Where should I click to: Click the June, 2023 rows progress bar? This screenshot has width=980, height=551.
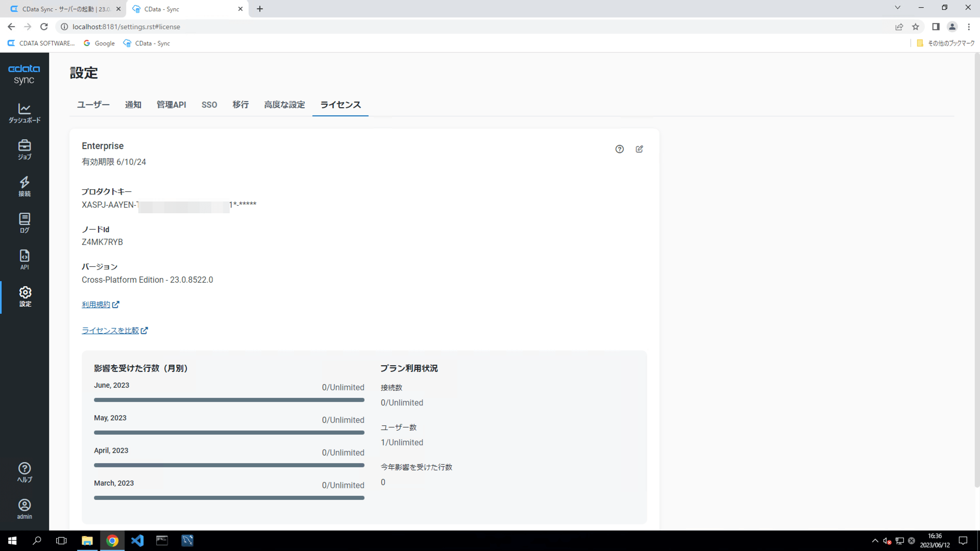point(229,400)
